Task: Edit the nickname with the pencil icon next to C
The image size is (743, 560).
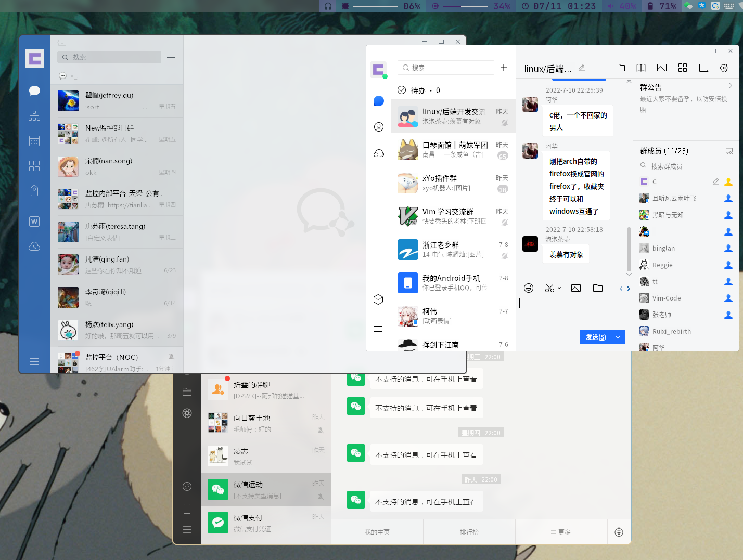Action: point(715,181)
